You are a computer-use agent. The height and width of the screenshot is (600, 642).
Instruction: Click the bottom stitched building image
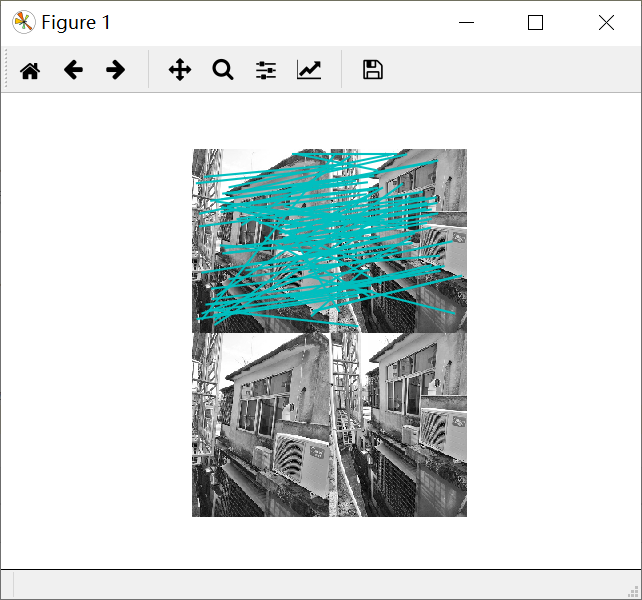329,425
